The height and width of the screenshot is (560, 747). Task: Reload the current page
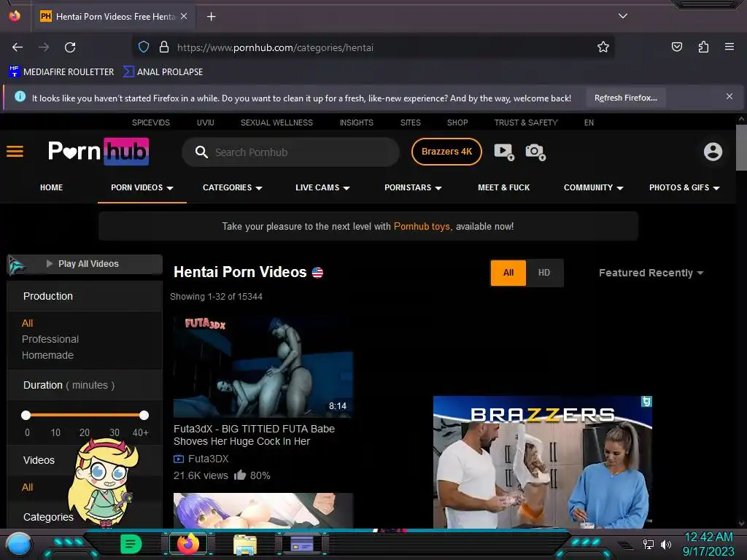pos(70,47)
